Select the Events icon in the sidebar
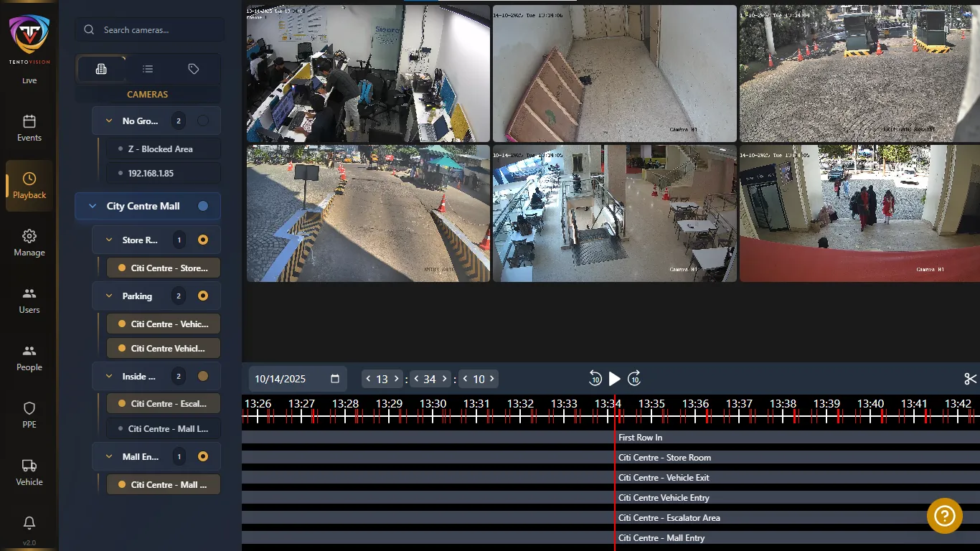 click(x=29, y=128)
